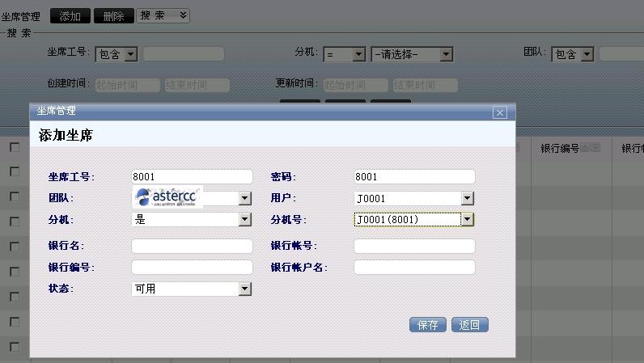Viewport: 644px width, 363px height.
Task: Open the 用户 dropdown showing J0001
Action: pos(467,198)
